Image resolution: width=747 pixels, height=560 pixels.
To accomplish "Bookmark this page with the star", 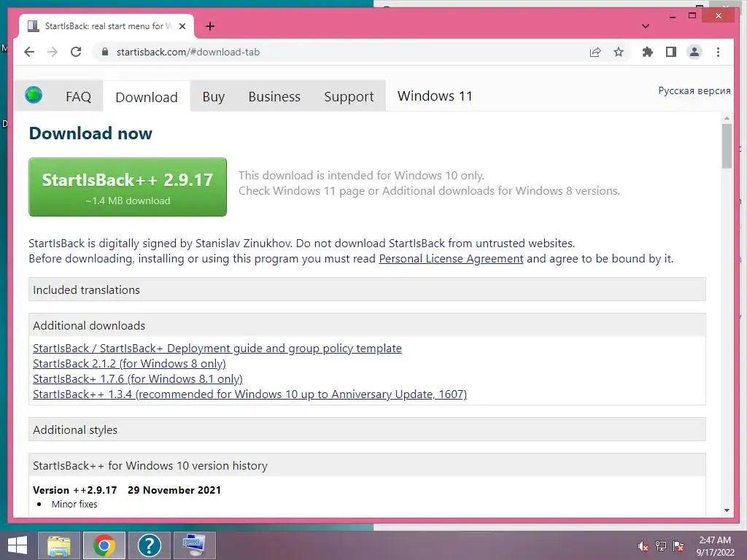I will click(x=619, y=52).
